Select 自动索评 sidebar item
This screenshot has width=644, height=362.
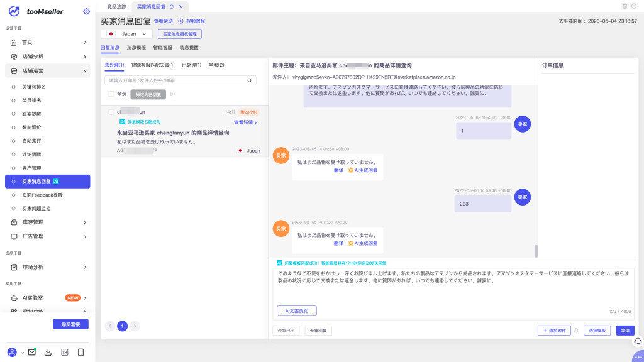pyautogui.click(x=31, y=141)
